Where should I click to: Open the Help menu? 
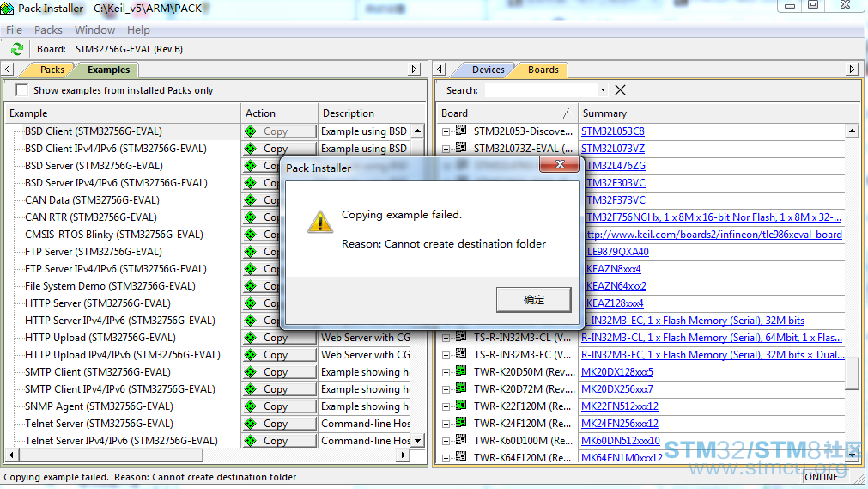[x=138, y=30]
